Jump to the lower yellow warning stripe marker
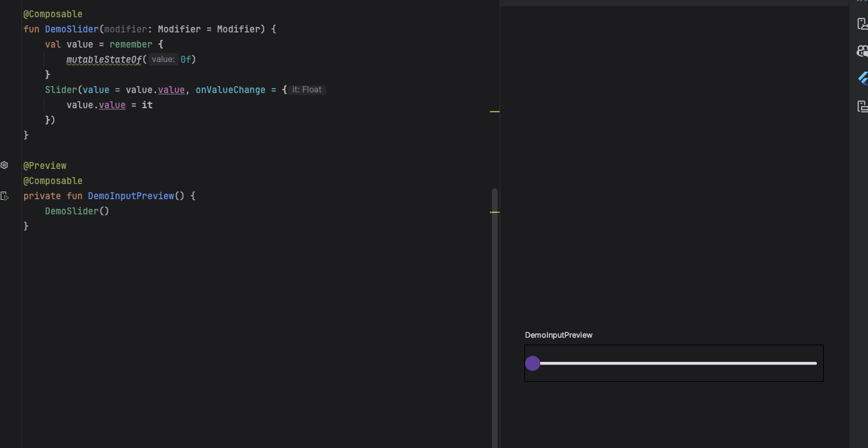The image size is (868, 448). pyautogui.click(x=494, y=212)
